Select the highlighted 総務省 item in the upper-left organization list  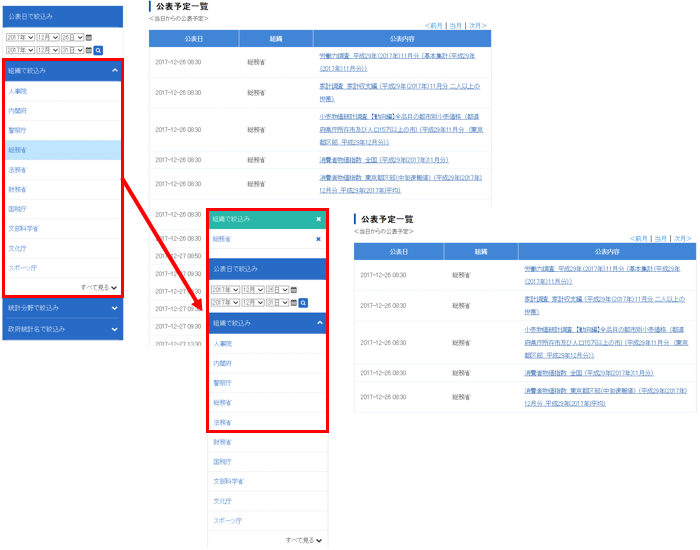(18, 150)
